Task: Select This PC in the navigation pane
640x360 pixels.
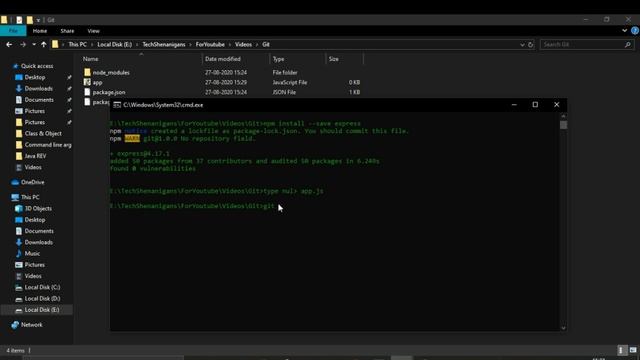Action: 30,197
